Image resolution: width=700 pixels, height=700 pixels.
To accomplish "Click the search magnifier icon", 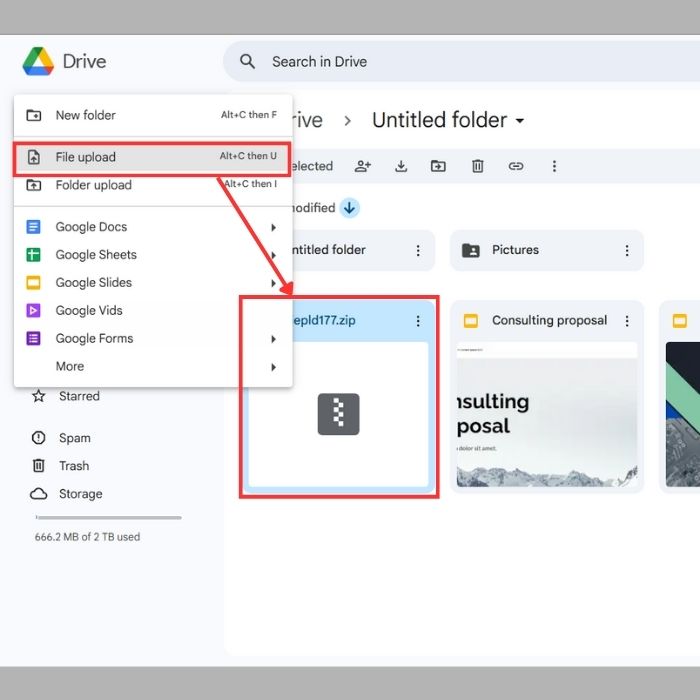I will tap(247, 61).
